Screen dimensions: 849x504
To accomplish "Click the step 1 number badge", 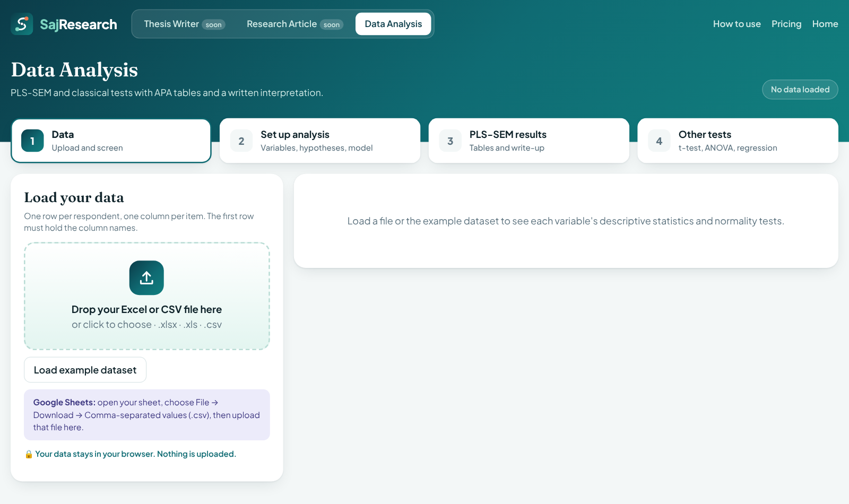I will (32, 141).
